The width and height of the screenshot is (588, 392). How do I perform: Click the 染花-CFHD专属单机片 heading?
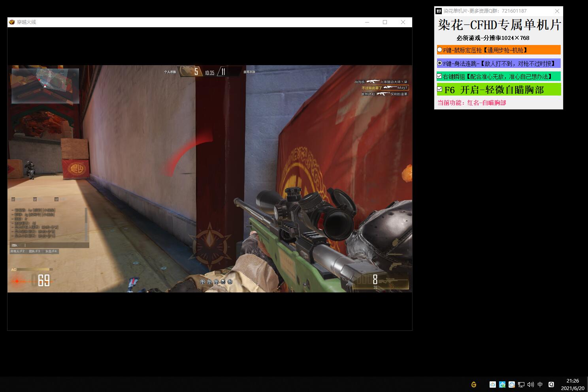click(499, 25)
